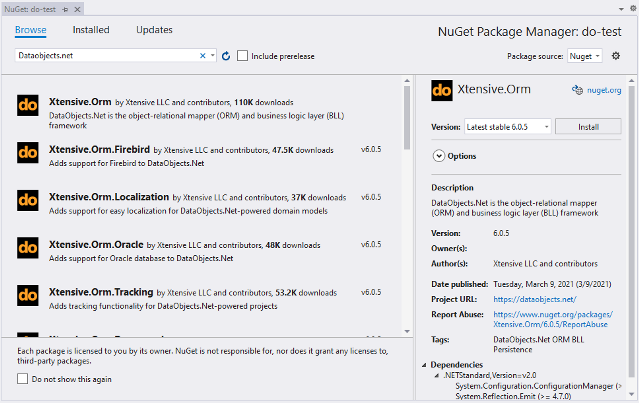Close the NuGet: do-test tab
Image resolution: width=639 pixels, height=403 pixels.
(x=77, y=9)
